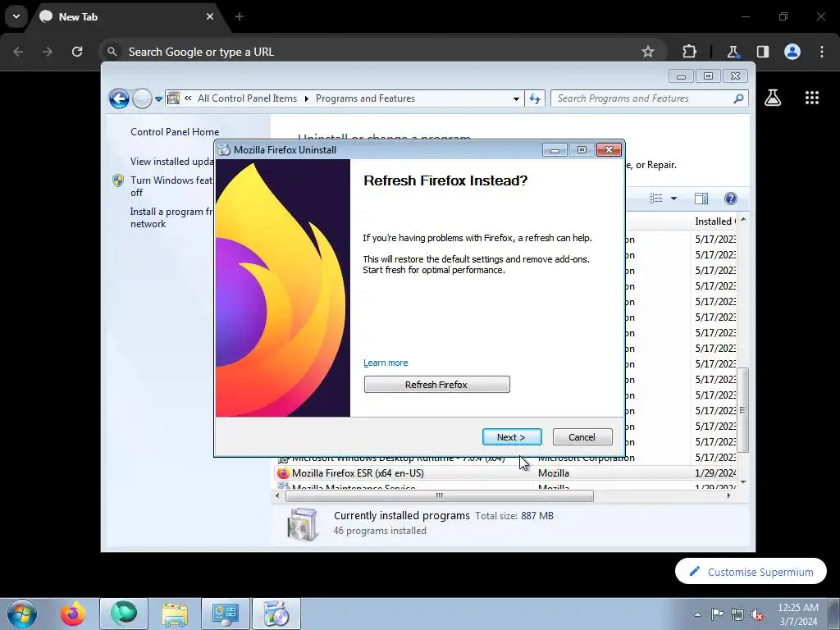Click the scroll-right arrow of program list
This screenshot has height=630, width=840.
[x=728, y=495]
